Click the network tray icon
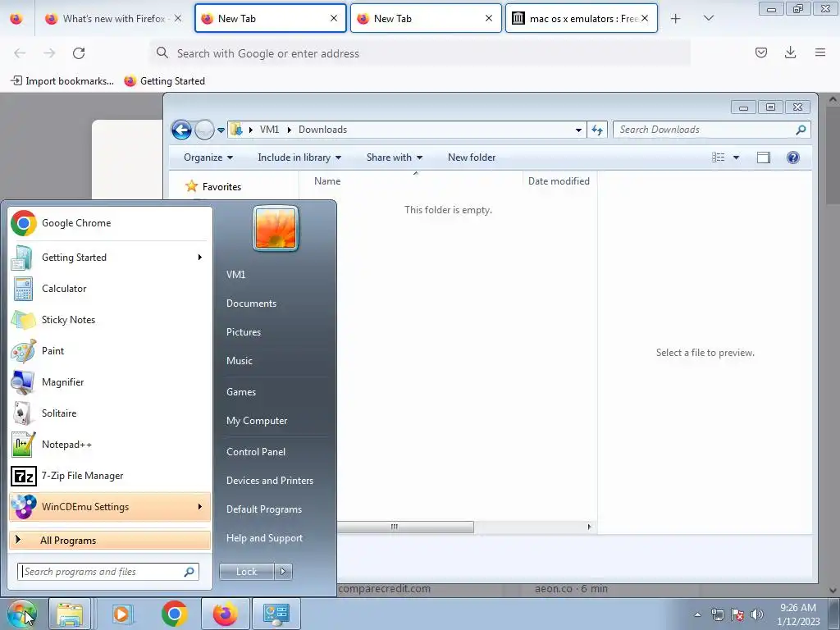Image resolution: width=840 pixels, height=630 pixels. (717, 614)
